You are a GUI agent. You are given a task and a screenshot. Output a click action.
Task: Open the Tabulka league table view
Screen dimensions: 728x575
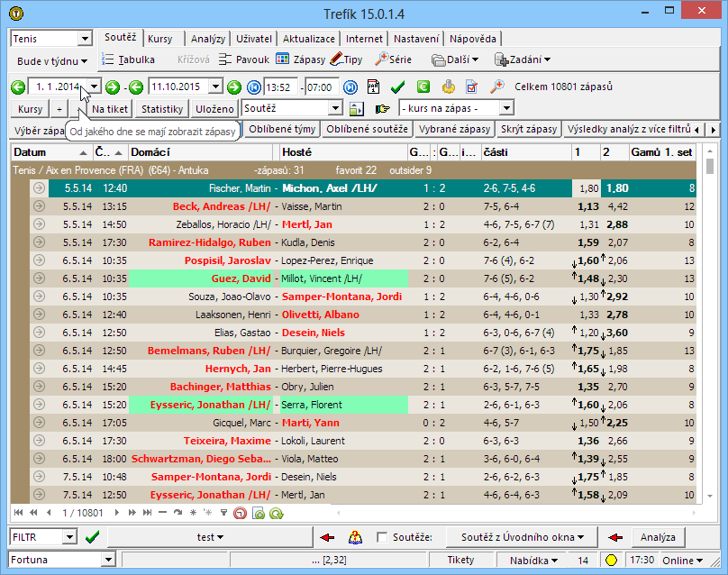pyautogui.click(x=127, y=60)
